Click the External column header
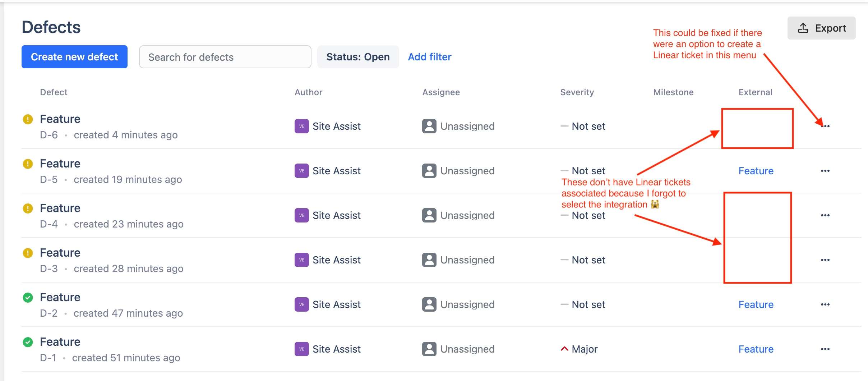 (x=755, y=92)
